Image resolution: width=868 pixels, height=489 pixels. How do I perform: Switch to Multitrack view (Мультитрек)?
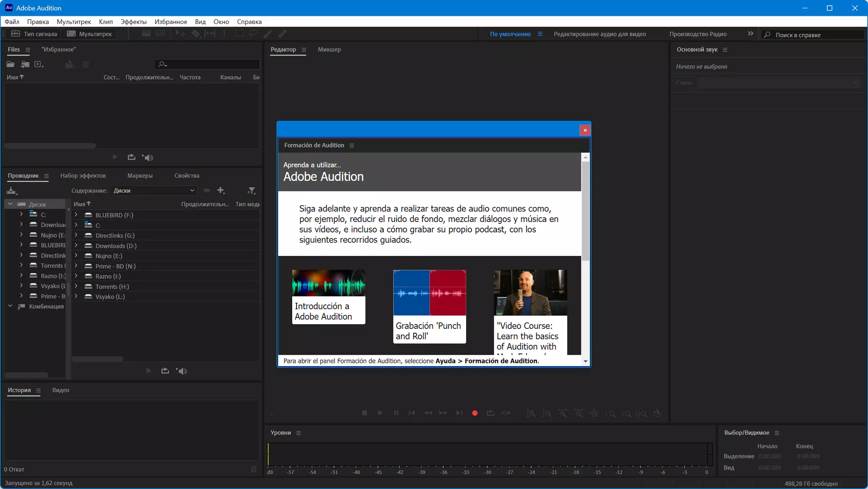[90, 34]
